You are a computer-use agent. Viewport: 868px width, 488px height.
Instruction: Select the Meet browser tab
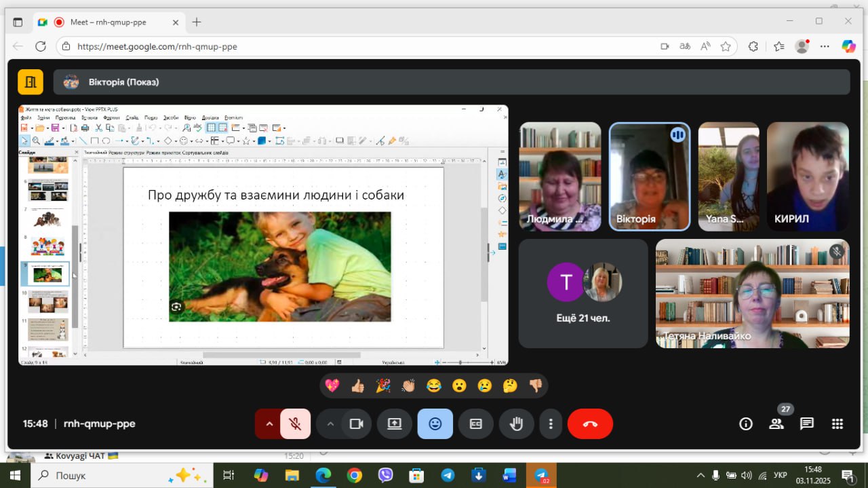(x=108, y=22)
